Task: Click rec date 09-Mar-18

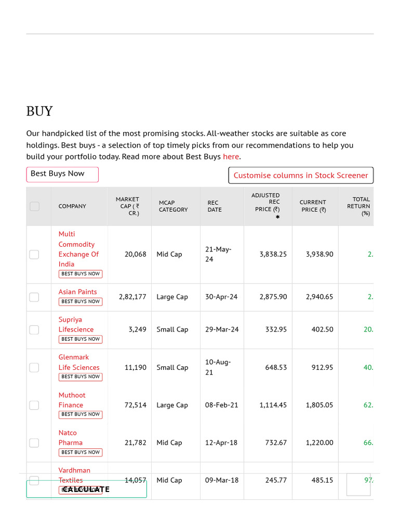Action: click(221, 480)
